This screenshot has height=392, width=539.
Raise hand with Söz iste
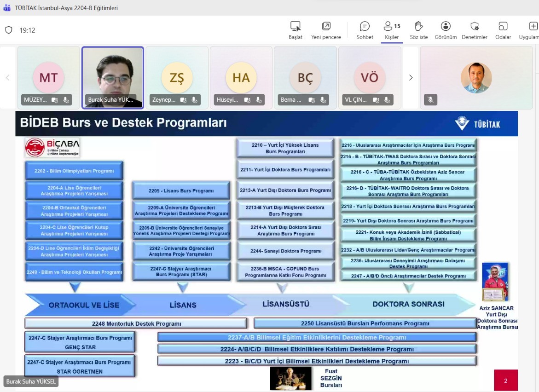pyautogui.click(x=418, y=26)
